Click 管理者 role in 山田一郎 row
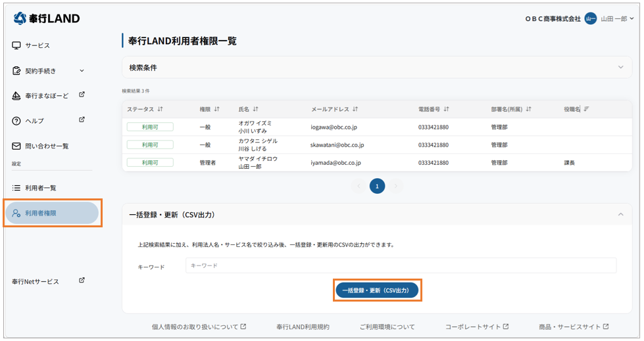The height and width of the screenshot is (341, 644). (207, 163)
